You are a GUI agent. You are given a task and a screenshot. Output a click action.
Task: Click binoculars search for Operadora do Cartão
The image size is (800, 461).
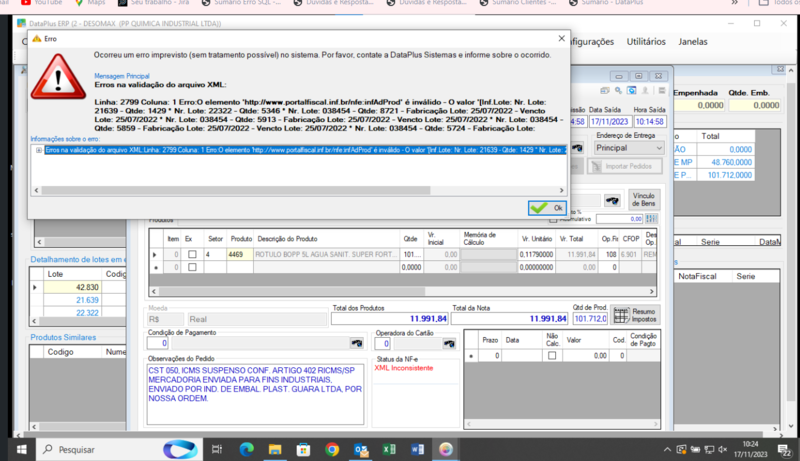coord(449,344)
